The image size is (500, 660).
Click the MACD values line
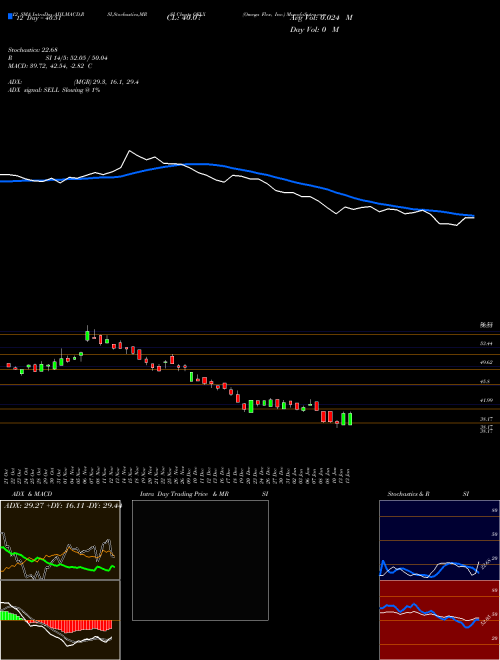coord(50,66)
